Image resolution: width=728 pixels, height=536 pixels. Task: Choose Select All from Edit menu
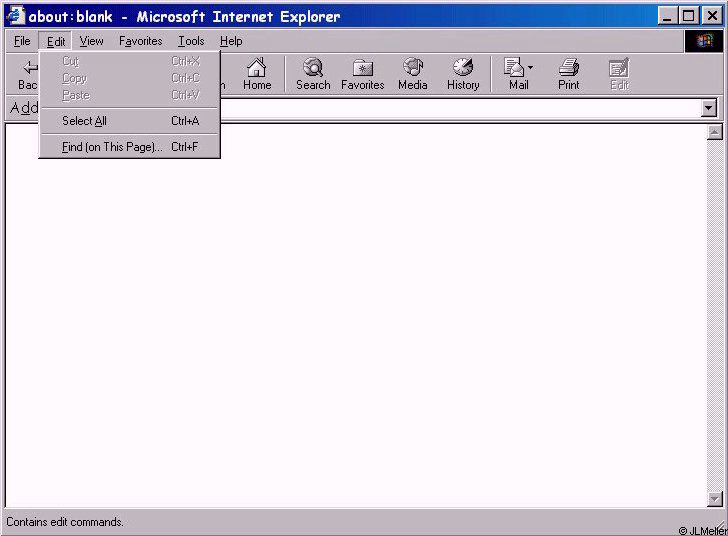pyautogui.click(x=130, y=121)
